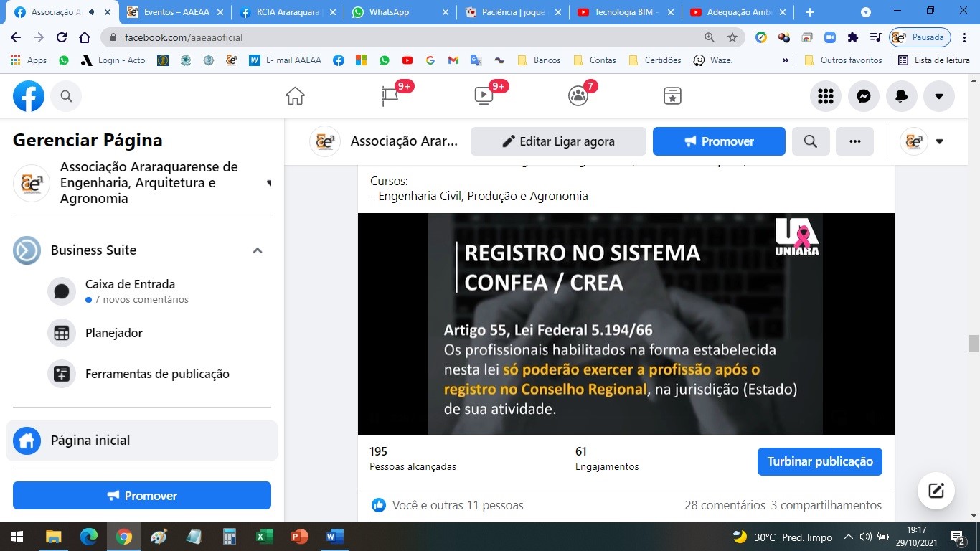Image resolution: width=980 pixels, height=551 pixels.
Task: Collapse the Business Suite section
Action: tap(258, 250)
